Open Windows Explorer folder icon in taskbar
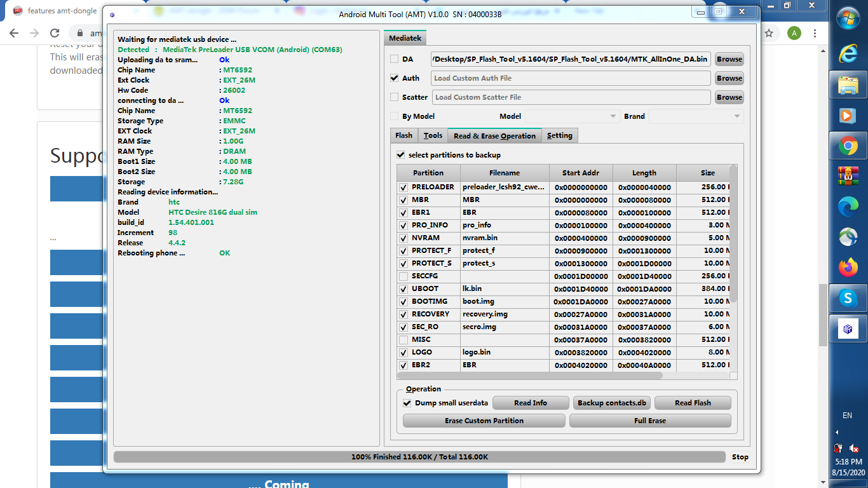This screenshot has width=868, height=488. click(x=848, y=85)
